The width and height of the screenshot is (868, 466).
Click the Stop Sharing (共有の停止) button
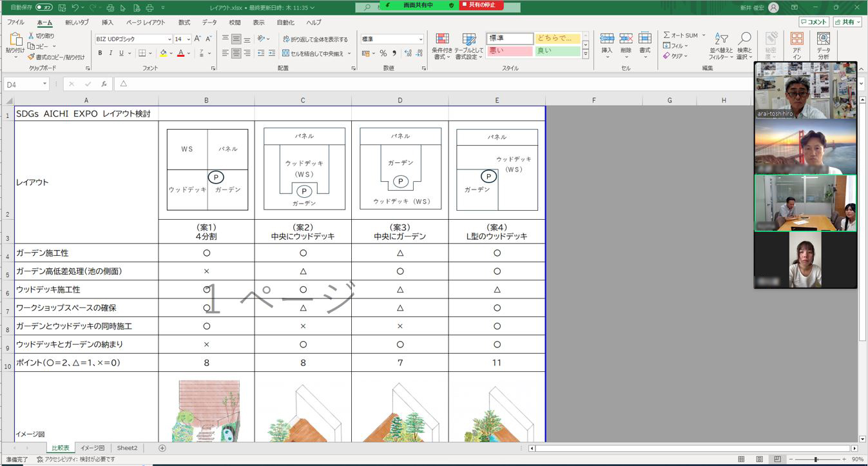coord(481,5)
